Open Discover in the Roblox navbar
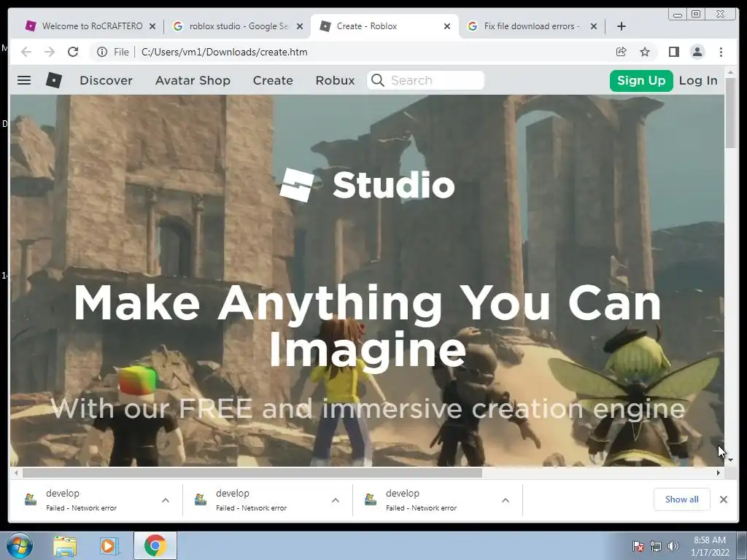747x560 pixels. click(x=106, y=80)
